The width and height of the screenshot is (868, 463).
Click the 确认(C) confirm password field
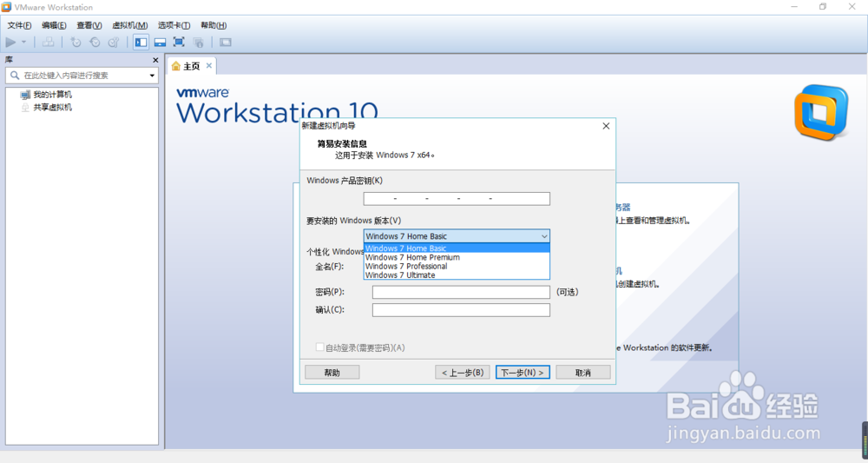[x=461, y=309]
